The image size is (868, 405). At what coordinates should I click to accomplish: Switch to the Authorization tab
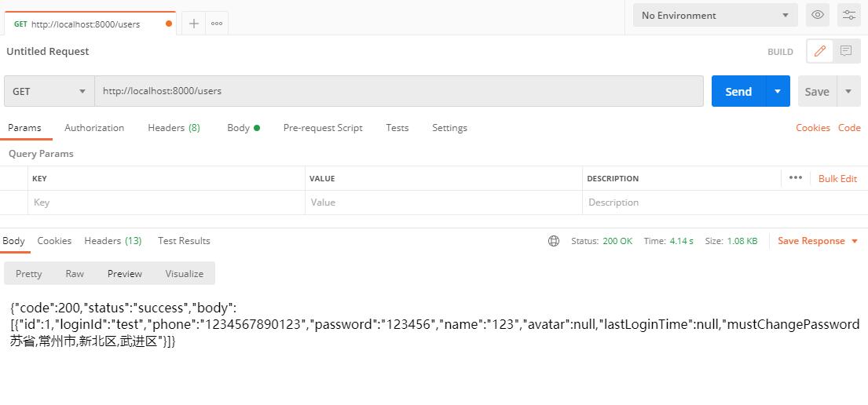pos(94,128)
